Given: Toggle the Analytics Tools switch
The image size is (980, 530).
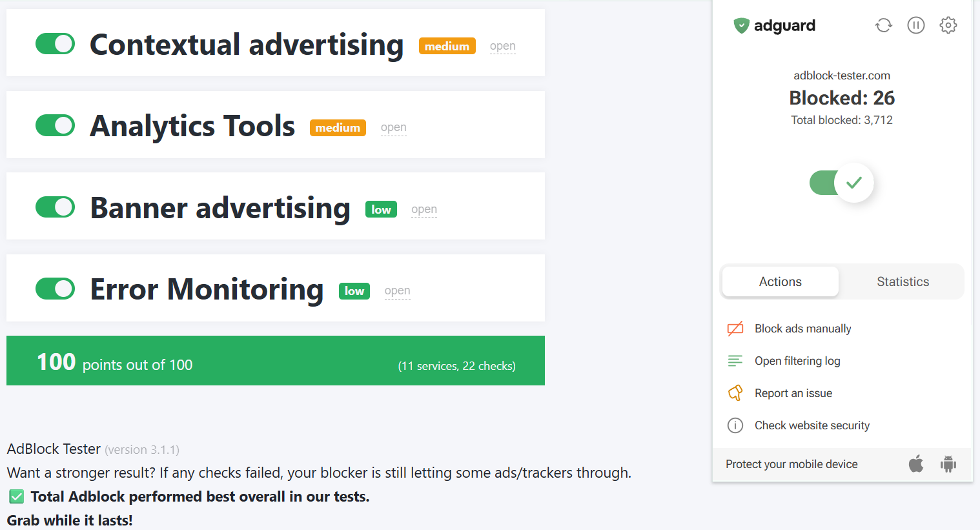Looking at the screenshot, I should click(55, 125).
